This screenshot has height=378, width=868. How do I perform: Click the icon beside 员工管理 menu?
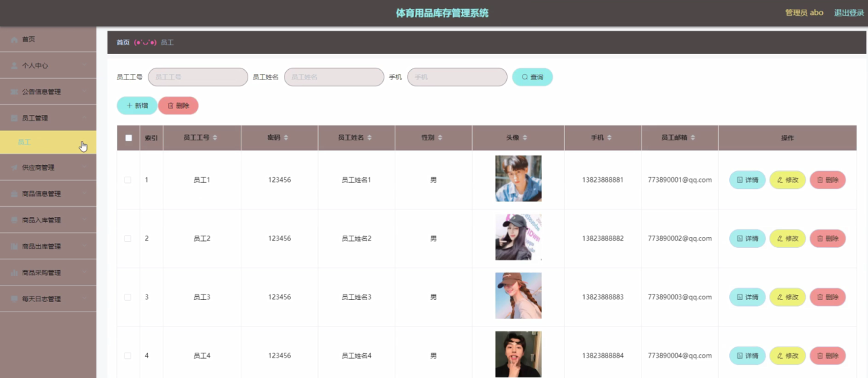(x=15, y=118)
